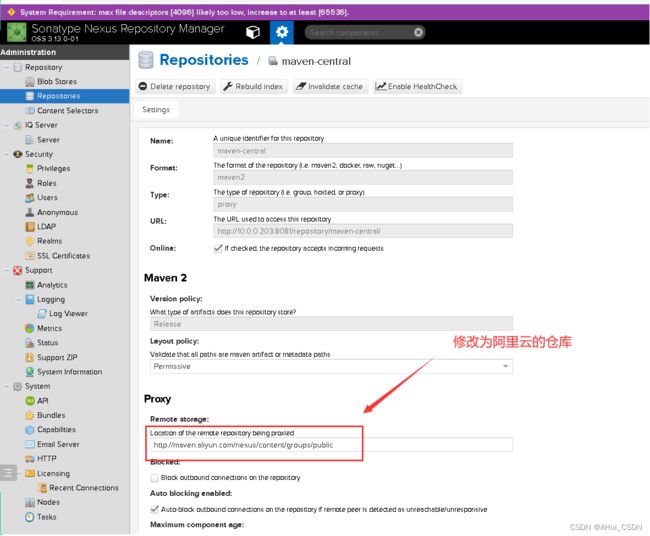The width and height of the screenshot is (650, 536).
Task: Click the Name field maven-central
Action: 363,150
